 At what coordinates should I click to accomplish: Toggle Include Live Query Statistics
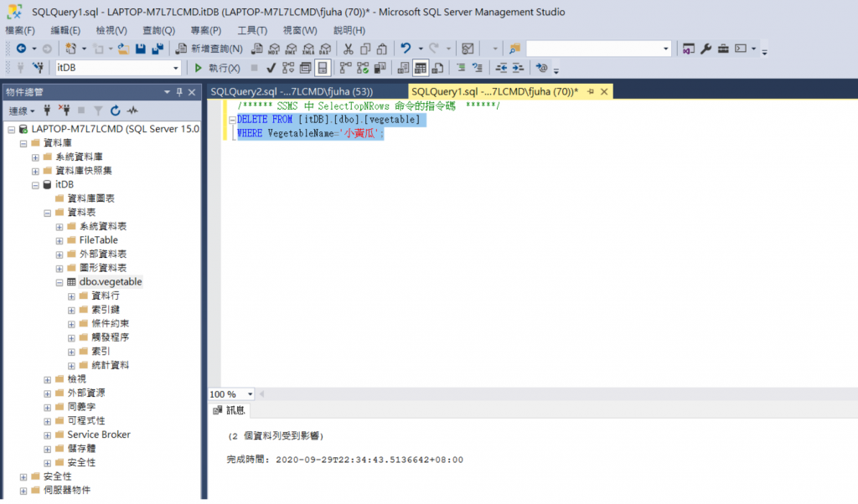(x=363, y=68)
